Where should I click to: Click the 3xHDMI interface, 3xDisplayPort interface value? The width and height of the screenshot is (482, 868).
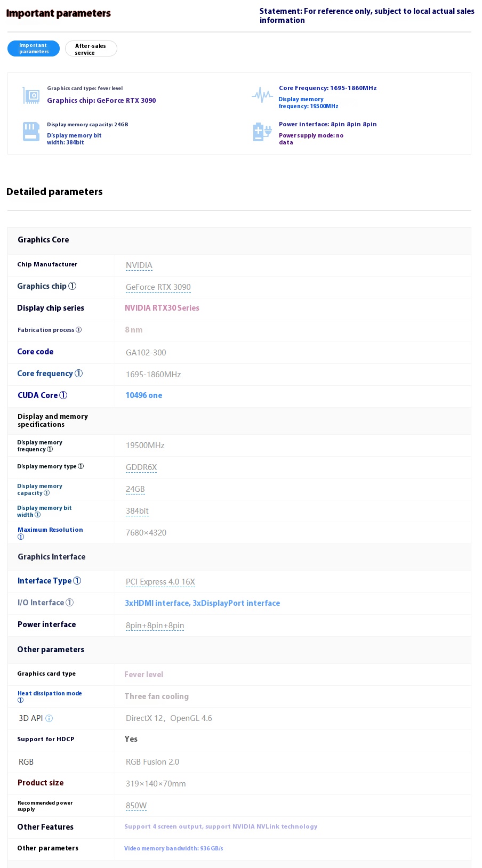tap(203, 603)
